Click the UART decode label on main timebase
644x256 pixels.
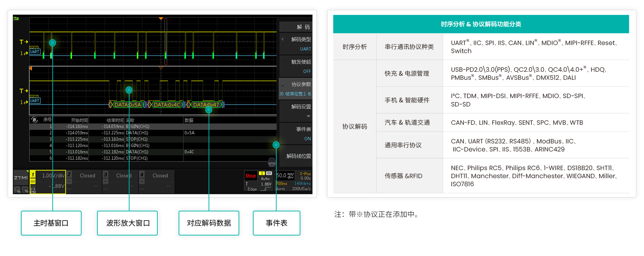pyautogui.click(x=35, y=52)
